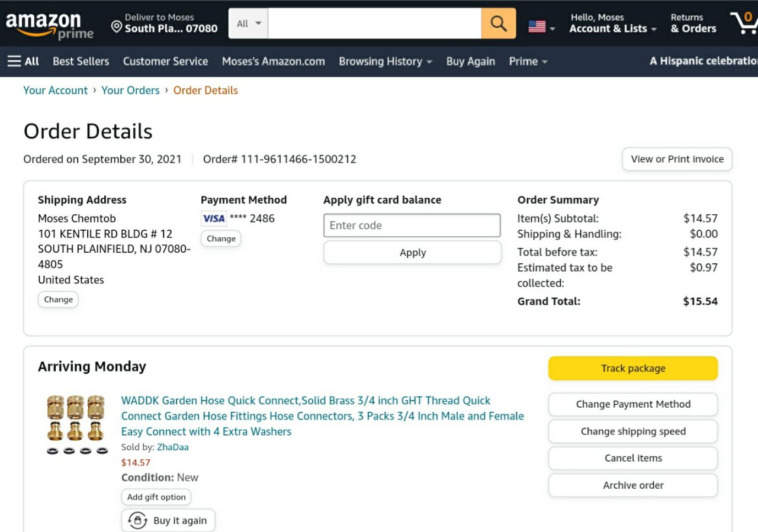Open the ZhaDaa seller link

tap(172, 447)
